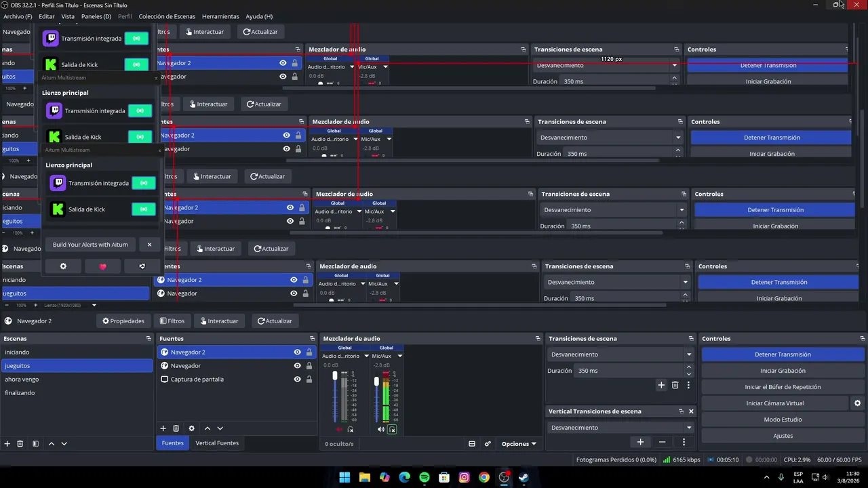Start the replay buffer (Búfer de Repetición)
868x488 pixels.
pyautogui.click(x=783, y=387)
